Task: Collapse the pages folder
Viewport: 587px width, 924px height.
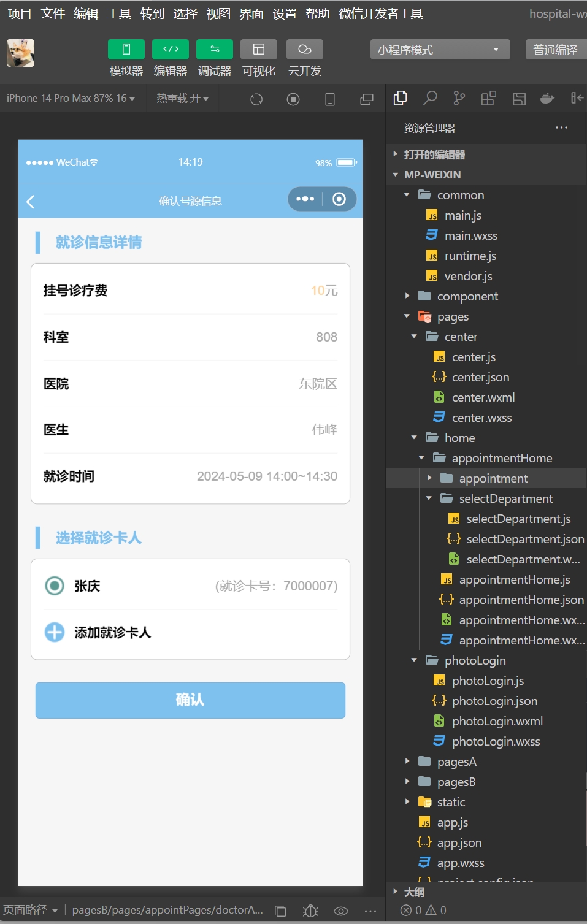Action: (486, 316)
